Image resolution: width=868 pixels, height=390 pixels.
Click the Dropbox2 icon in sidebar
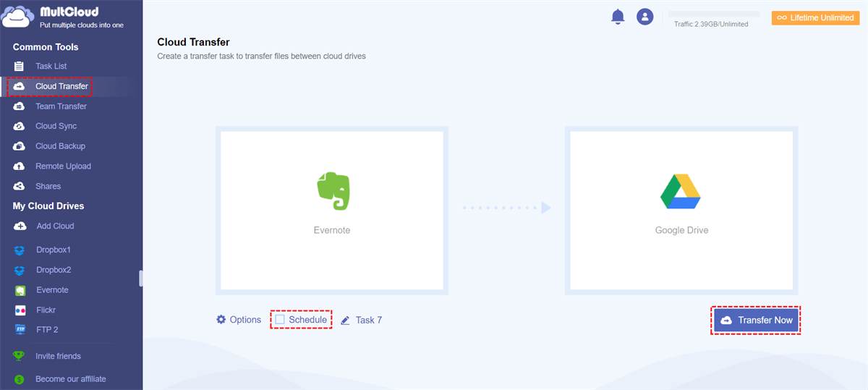point(20,270)
